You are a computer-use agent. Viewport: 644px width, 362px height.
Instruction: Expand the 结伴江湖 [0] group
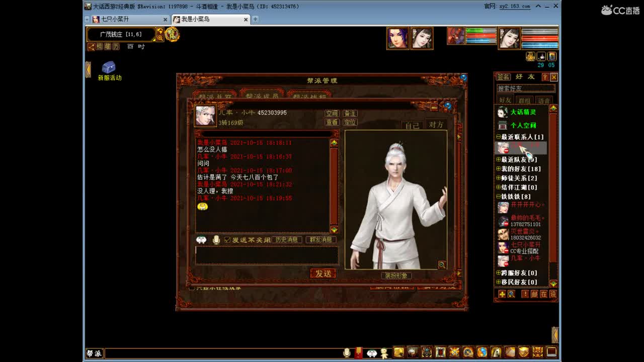(499, 187)
